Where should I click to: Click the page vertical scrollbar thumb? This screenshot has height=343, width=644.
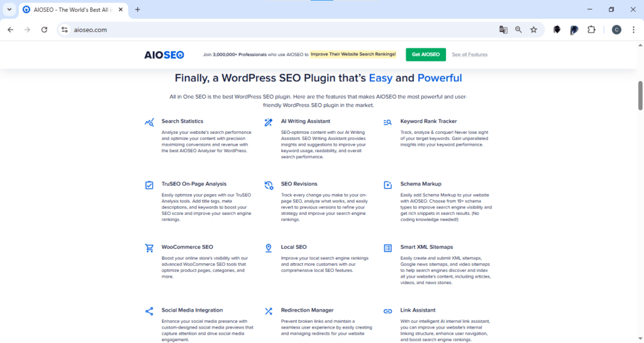tap(640, 95)
